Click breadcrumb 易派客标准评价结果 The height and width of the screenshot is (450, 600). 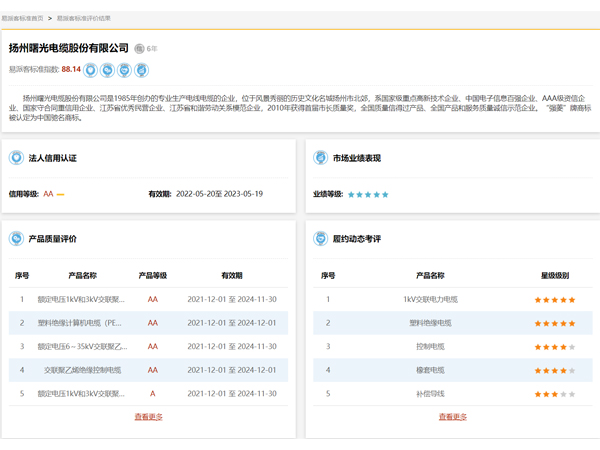click(x=84, y=18)
